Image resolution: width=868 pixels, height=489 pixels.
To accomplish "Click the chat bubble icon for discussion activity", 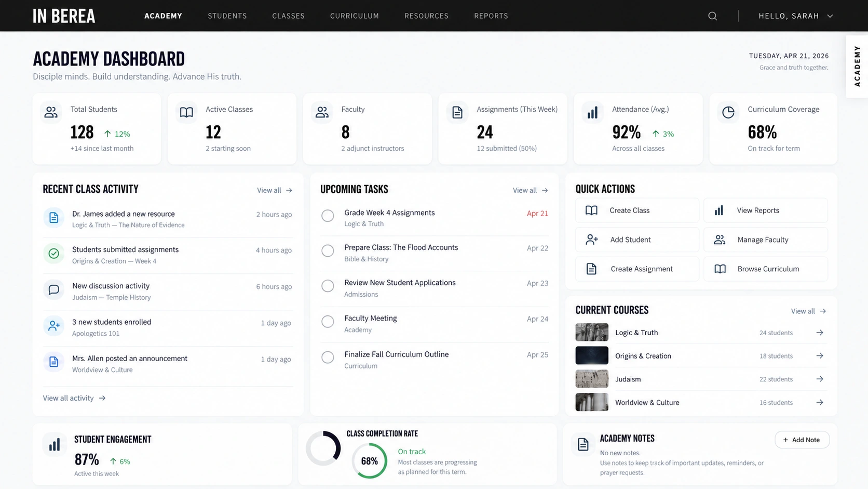I will 53,290.
